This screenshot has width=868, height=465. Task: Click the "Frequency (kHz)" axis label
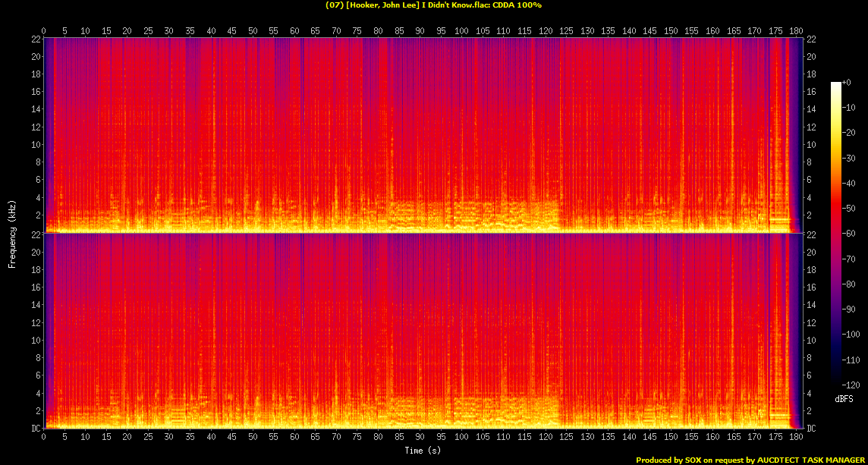coord(12,234)
